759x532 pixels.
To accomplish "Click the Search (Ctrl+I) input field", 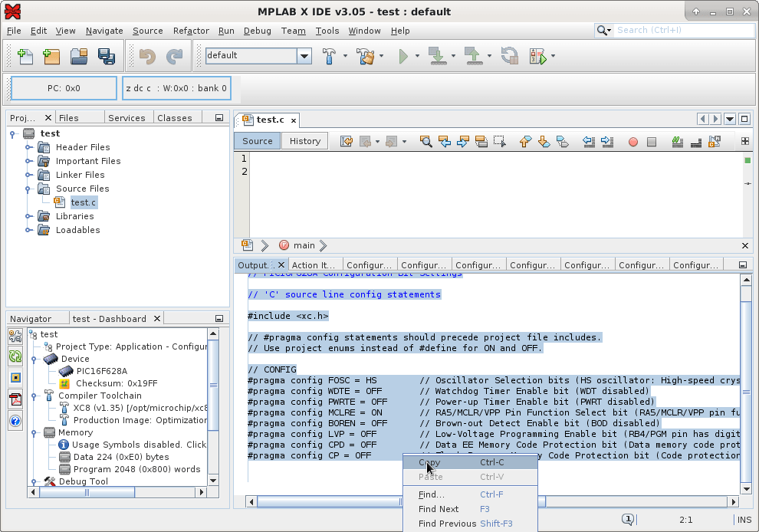I will tap(685, 30).
